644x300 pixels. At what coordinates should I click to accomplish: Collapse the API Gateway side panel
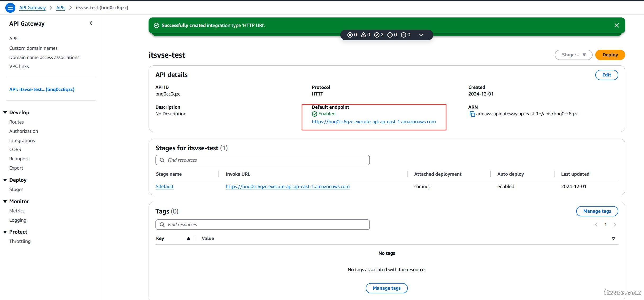pyautogui.click(x=91, y=23)
